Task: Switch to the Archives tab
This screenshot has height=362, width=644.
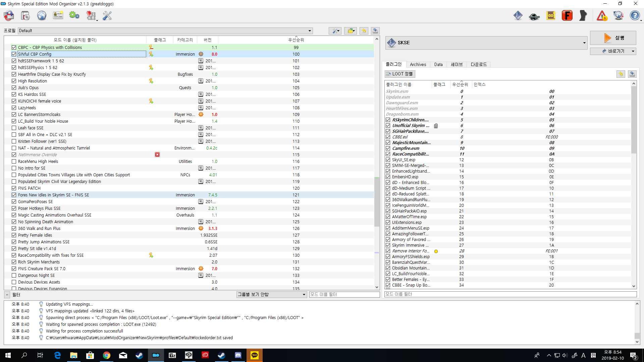Action: click(418, 64)
